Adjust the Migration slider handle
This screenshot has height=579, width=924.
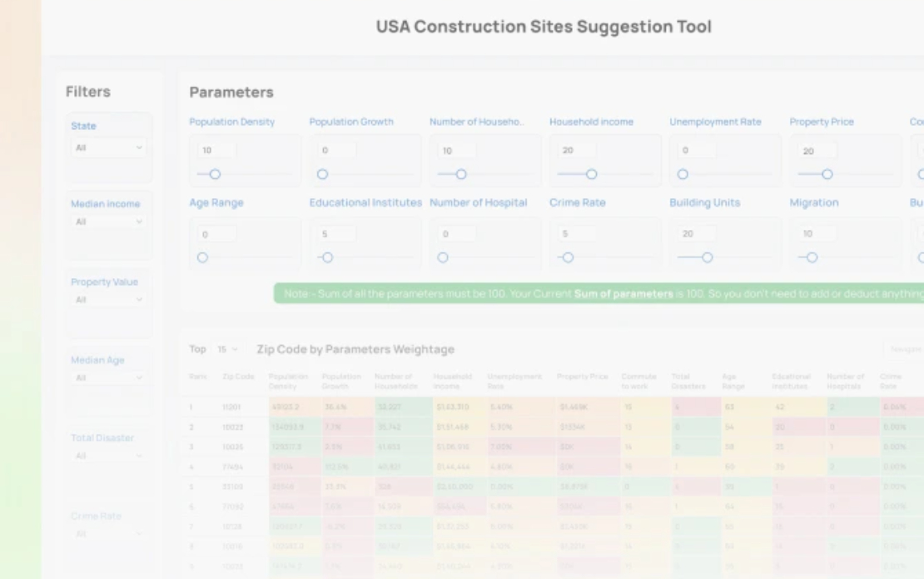[812, 257]
